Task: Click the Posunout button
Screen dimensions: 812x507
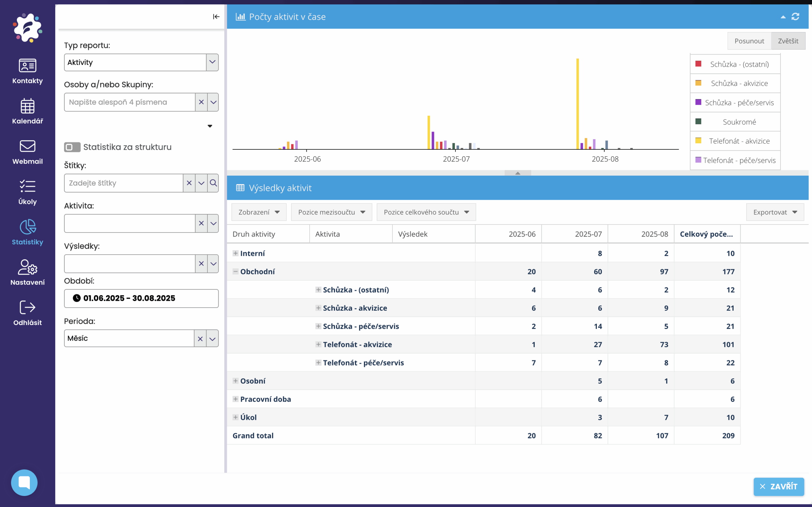Action: (749, 41)
